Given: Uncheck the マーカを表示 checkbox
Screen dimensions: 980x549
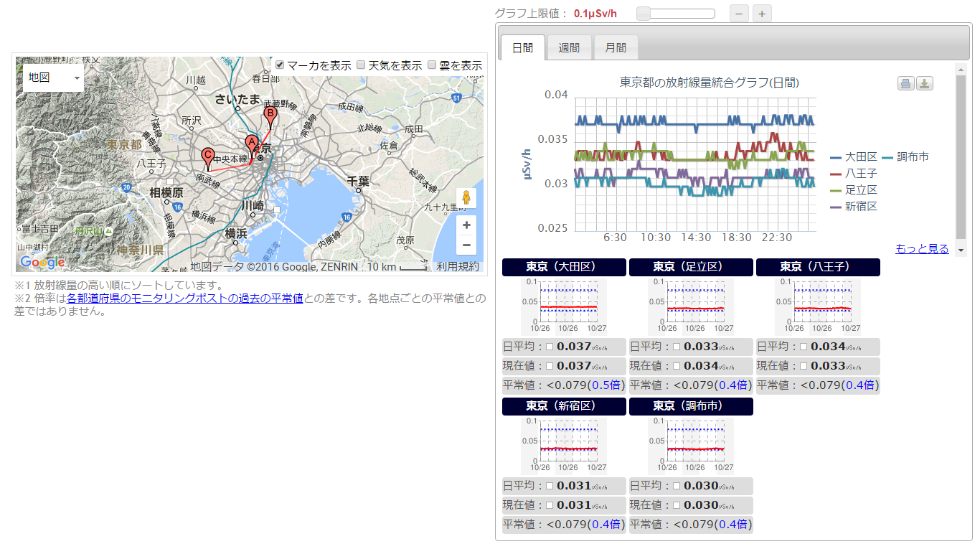Looking at the screenshot, I should coord(281,65).
